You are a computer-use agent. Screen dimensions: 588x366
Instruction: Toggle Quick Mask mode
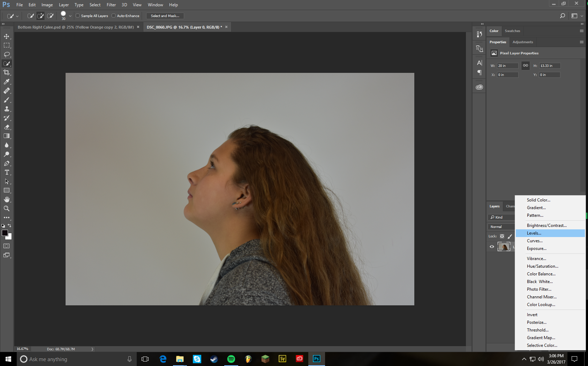7,246
